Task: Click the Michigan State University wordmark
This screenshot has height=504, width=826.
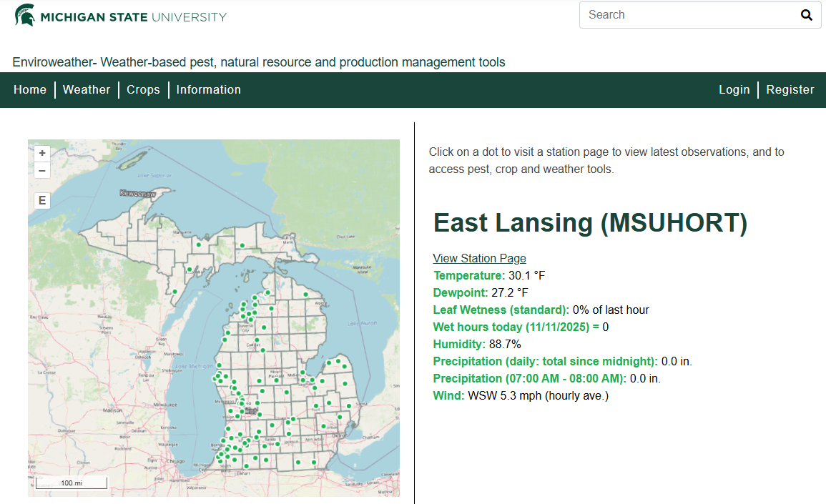Action: coord(134,16)
